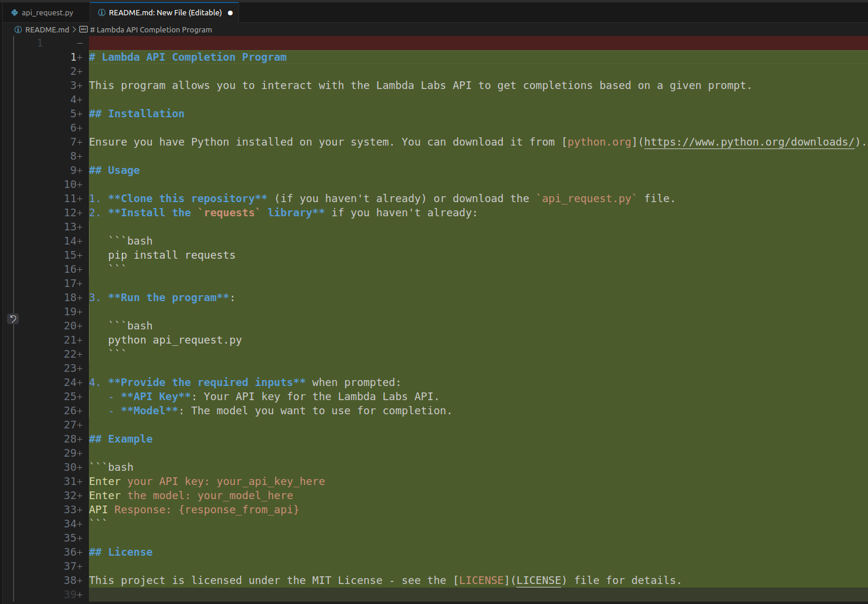
Task: Click the Python icon on api_request.py tab
Action: (x=14, y=12)
